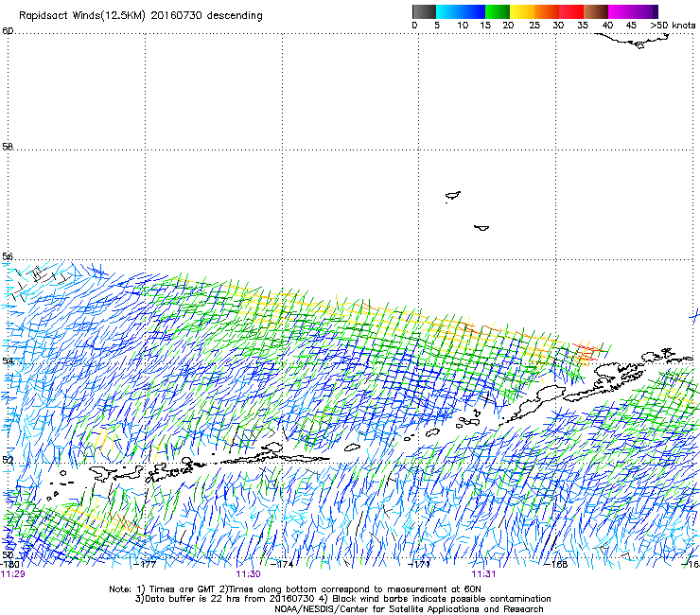The width and height of the screenshot is (700, 615).
Task: Click the NOAA/NESDIS credit line
Action: [x=409, y=609]
